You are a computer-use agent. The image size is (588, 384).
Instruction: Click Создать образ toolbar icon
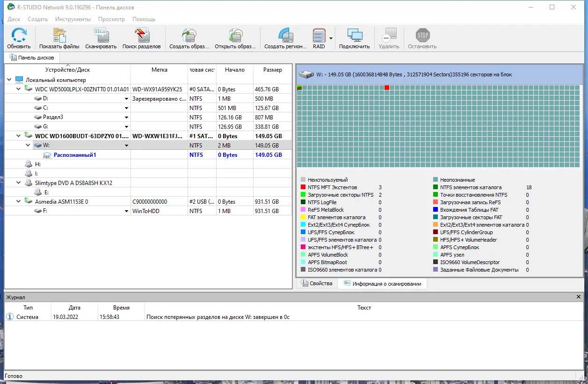189,36
